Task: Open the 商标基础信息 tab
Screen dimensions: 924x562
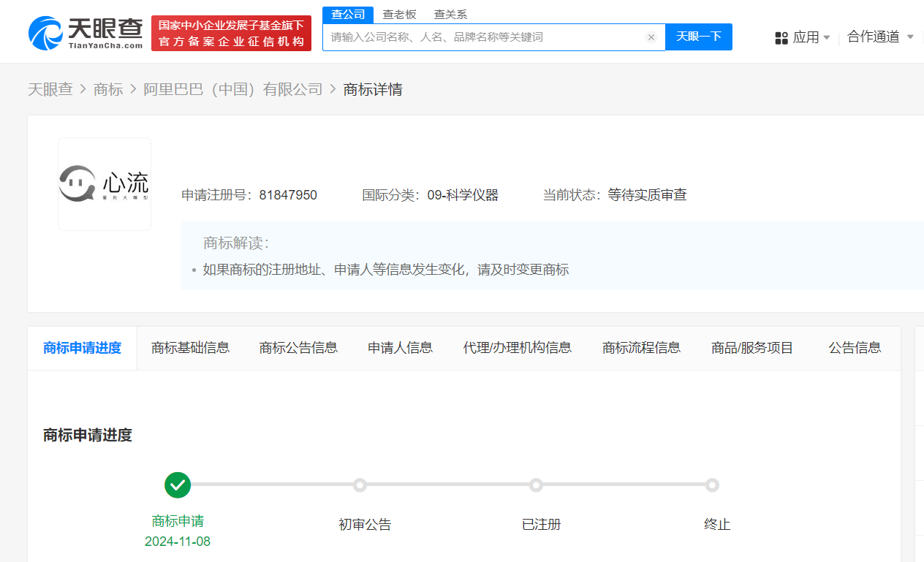Action: (x=190, y=348)
